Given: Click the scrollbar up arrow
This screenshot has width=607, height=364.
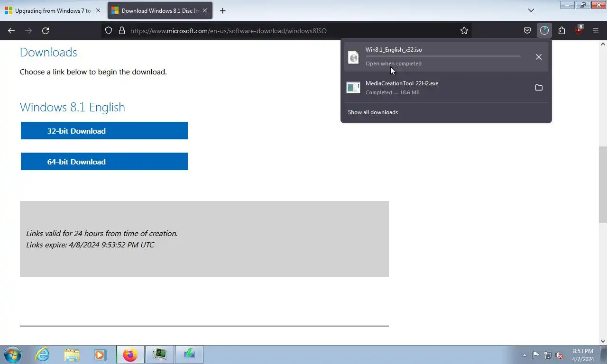Looking at the screenshot, I should 603,44.
